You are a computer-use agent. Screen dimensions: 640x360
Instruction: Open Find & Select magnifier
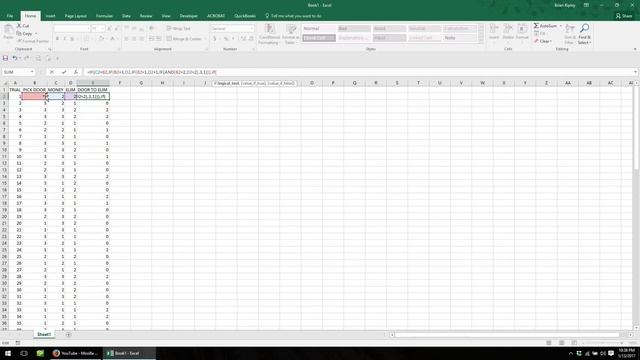(584, 34)
